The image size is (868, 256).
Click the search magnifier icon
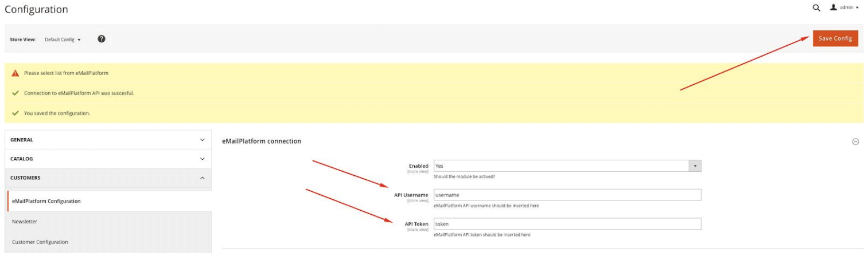(816, 8)
